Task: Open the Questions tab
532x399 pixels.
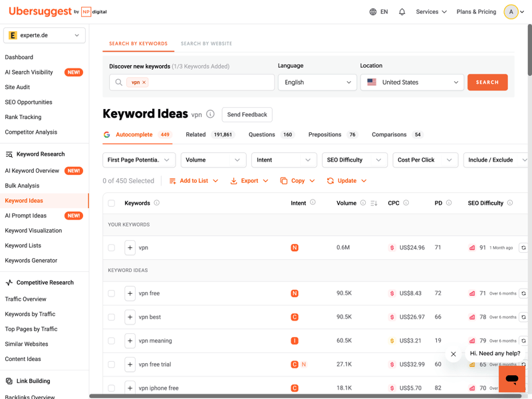Action: coord(262,135)
